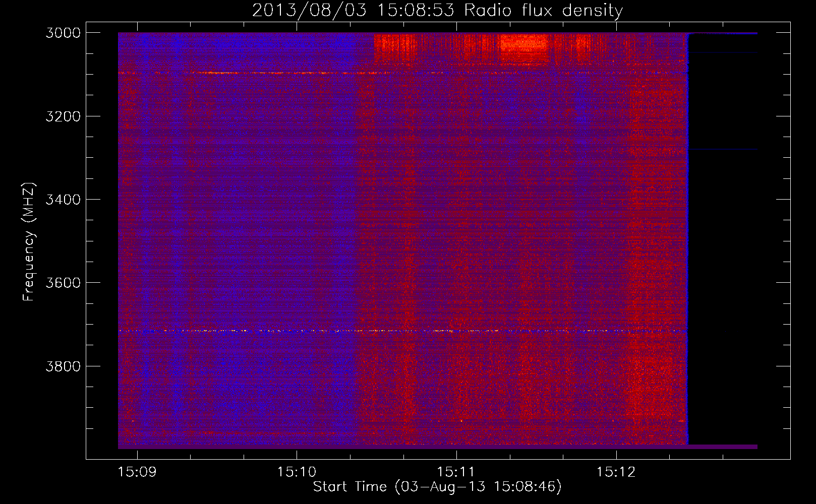Click the 15:12 time tick label

(616, 472)
